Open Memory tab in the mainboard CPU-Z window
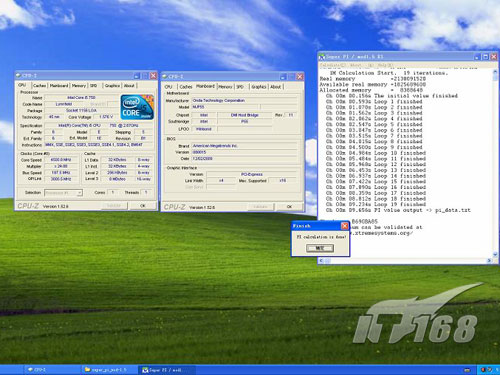The image size is (500, 375). [x=225, y=87]
